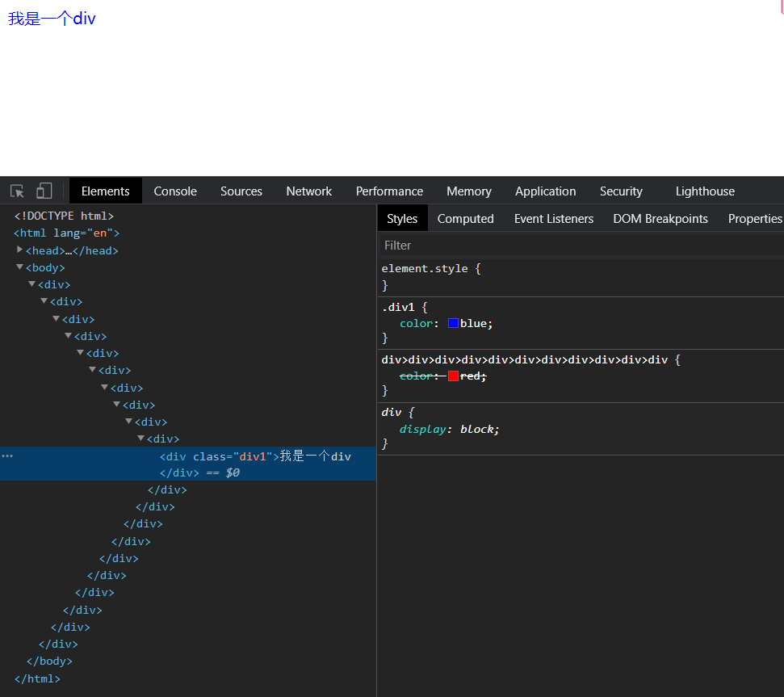The height and width of the screenshot is (697, 784).
Task: Open the Lighthouse tab
Action: (704, 191)
